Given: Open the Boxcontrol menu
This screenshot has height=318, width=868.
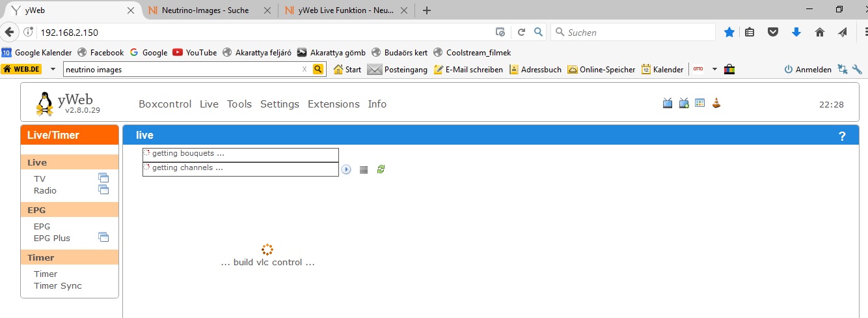Looking at the screenshot, I should (x=165, y=104).
